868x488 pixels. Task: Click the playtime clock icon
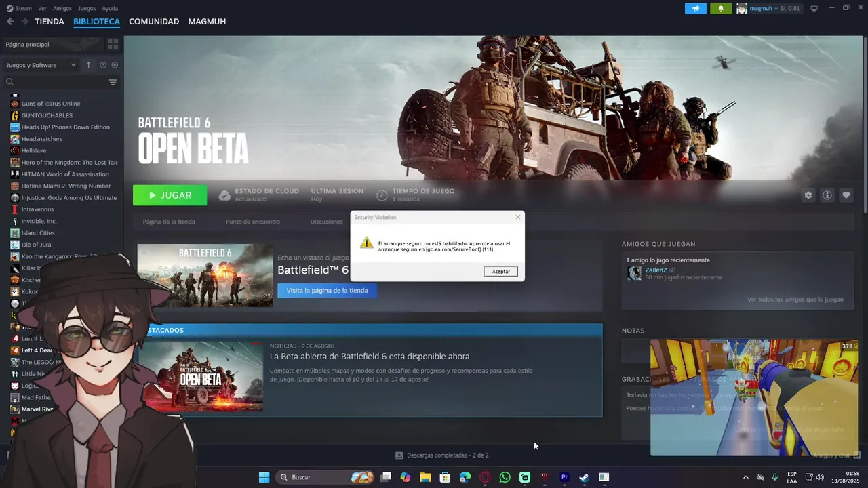[x=382, y=195]
